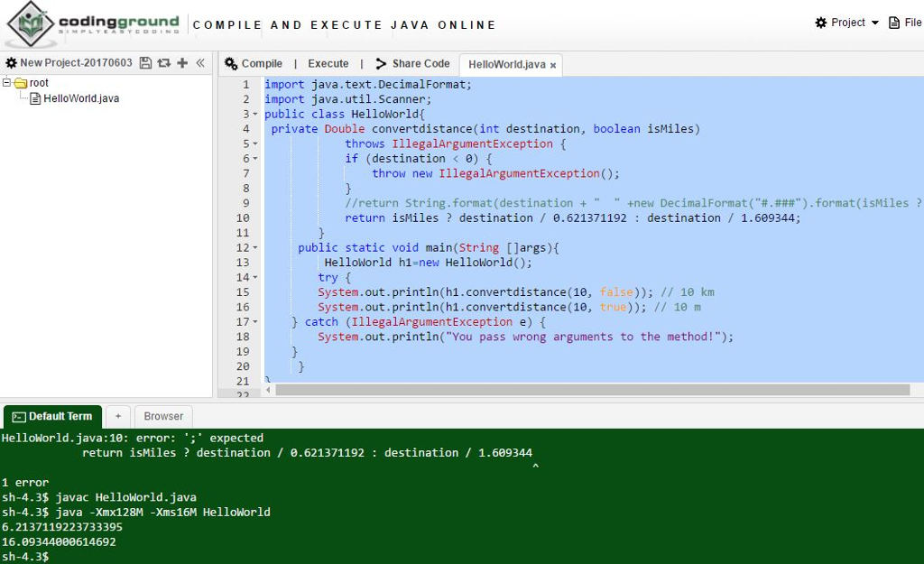Open the File menu
Screen dimensions: 924x564
pos(906,23)
